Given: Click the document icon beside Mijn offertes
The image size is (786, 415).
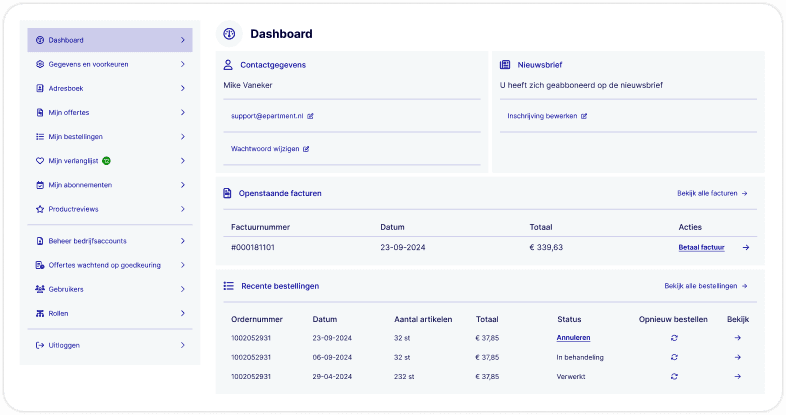Looking at the screenshot, I should click(x=40, y=112).
